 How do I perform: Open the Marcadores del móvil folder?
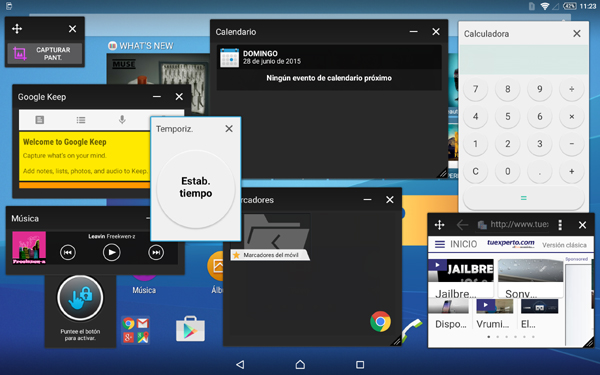[x=270, y=237]
